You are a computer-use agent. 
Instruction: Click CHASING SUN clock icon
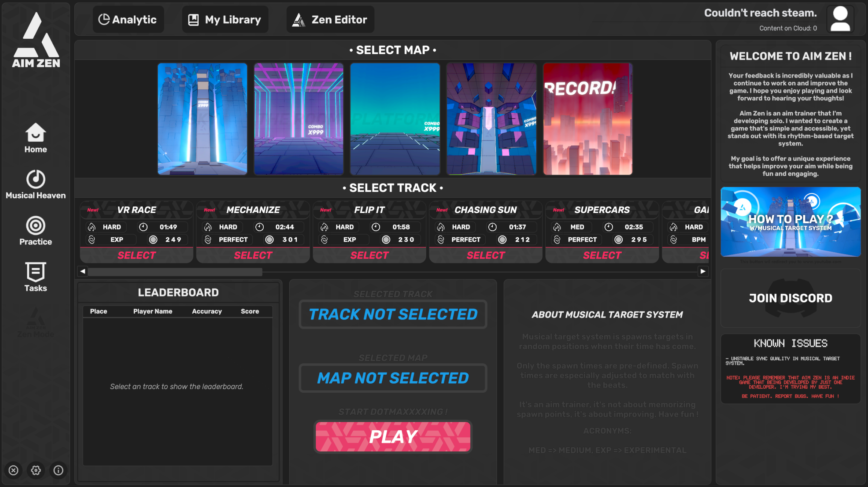pos(492,227)
